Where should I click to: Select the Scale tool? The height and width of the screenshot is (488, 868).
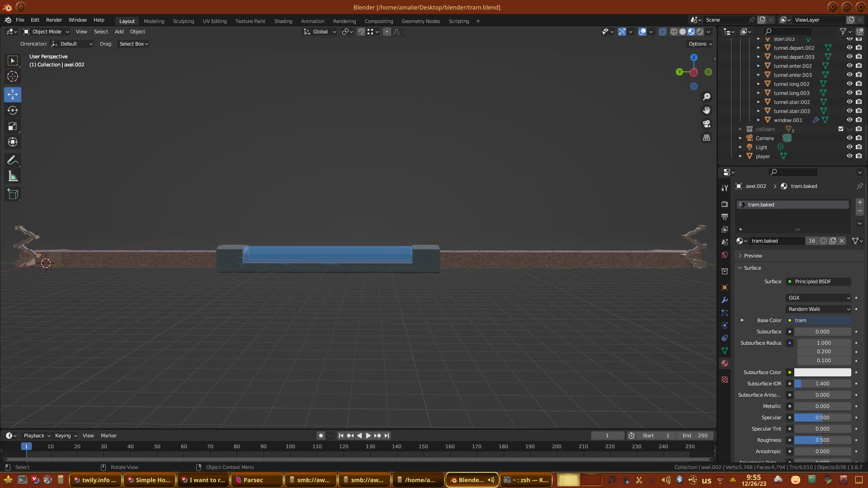click(x=13, y=127)
